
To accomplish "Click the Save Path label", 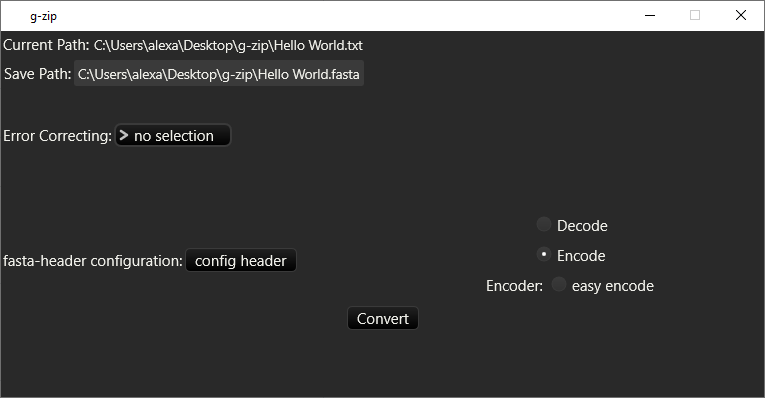I will 38,74.
